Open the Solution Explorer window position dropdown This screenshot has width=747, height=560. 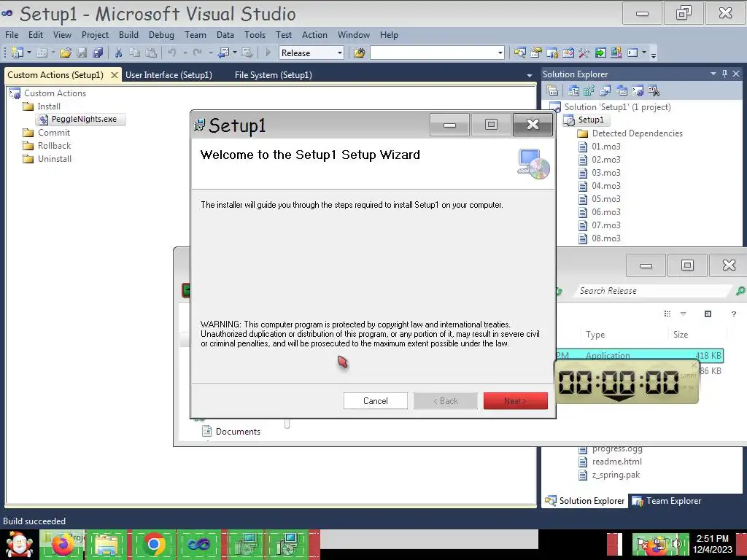(713, 74)
